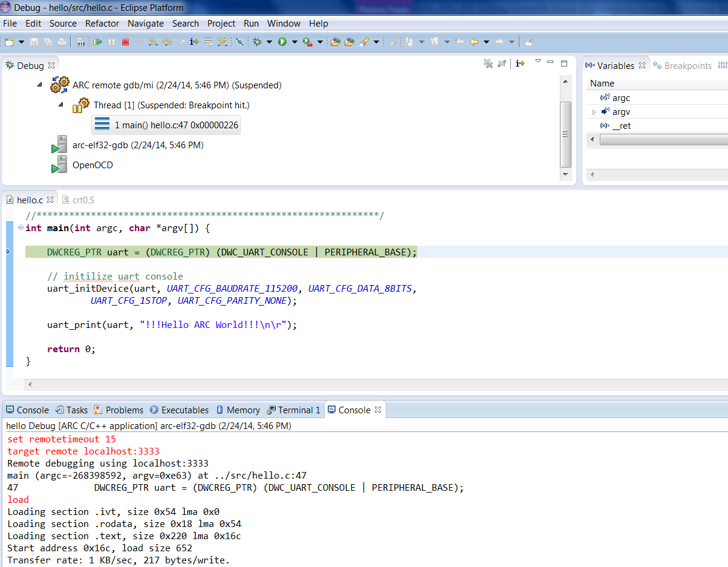Click the Disconnect toolbar icon
Screen dimensions: 728x567
(139, 42)
